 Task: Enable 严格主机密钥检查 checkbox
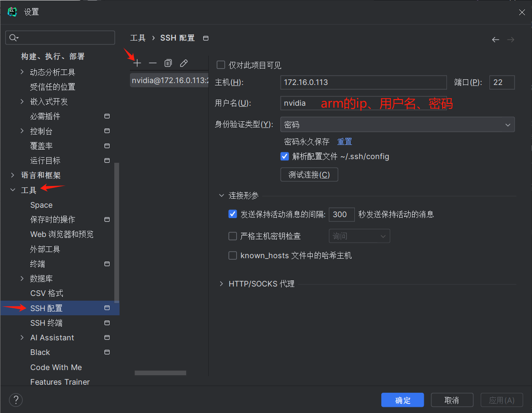coord(233,236)
